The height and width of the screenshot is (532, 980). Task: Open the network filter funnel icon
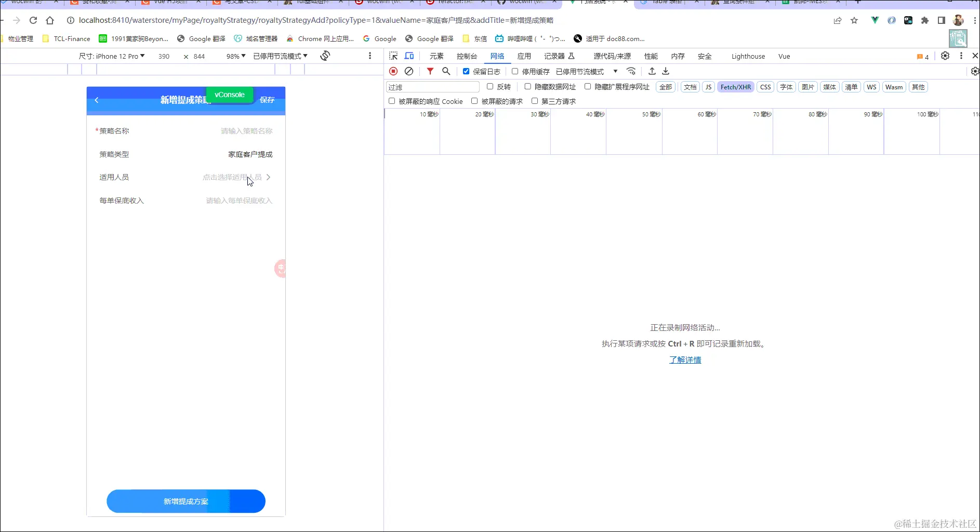430,71
